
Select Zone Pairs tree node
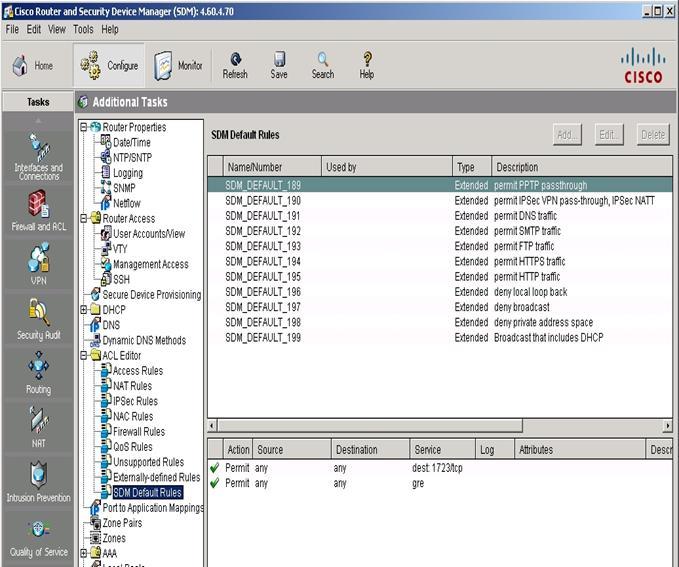point(122,523)
